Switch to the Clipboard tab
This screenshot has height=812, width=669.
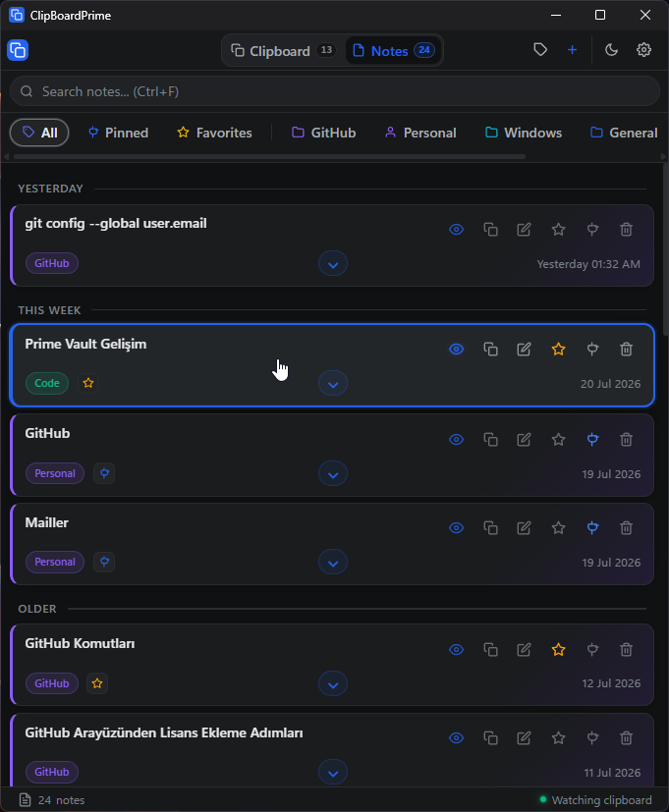pyautogui.click(x=284, y=51)
